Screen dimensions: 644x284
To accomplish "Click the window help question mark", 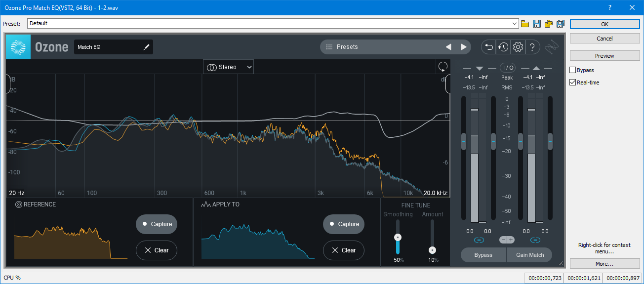I will click(610, 7).
